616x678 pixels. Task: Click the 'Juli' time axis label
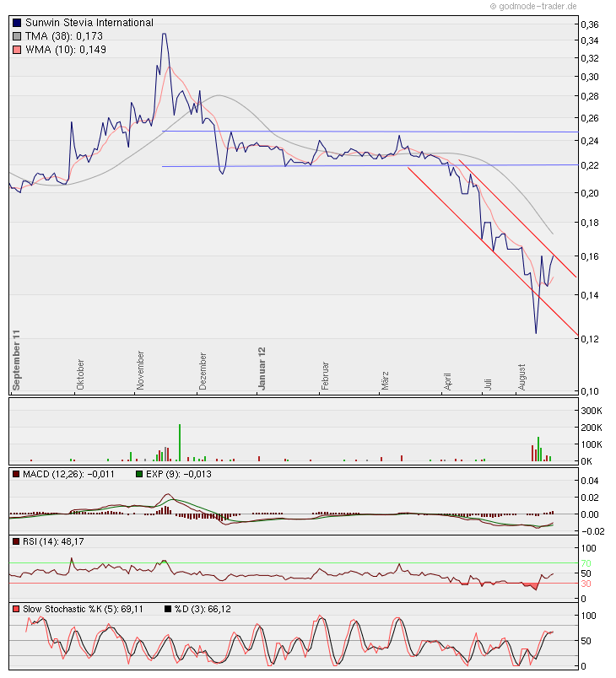click(488, 385)
